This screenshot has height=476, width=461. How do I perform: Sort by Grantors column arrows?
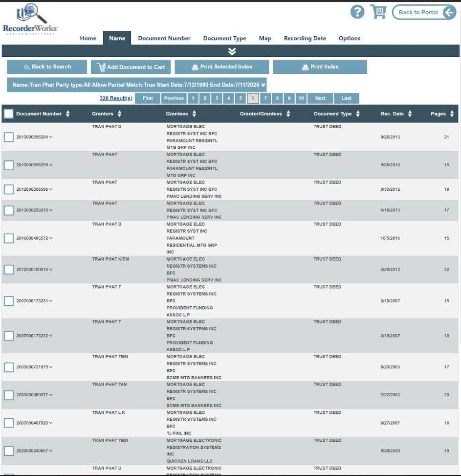point(119,114)
